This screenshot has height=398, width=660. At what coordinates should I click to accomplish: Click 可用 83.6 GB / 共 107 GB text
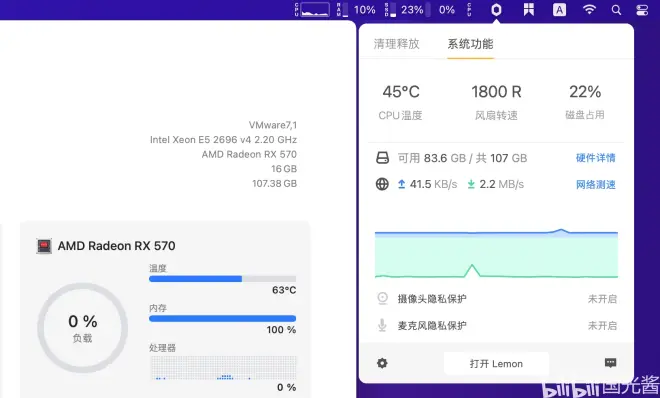tap(462, 158)
